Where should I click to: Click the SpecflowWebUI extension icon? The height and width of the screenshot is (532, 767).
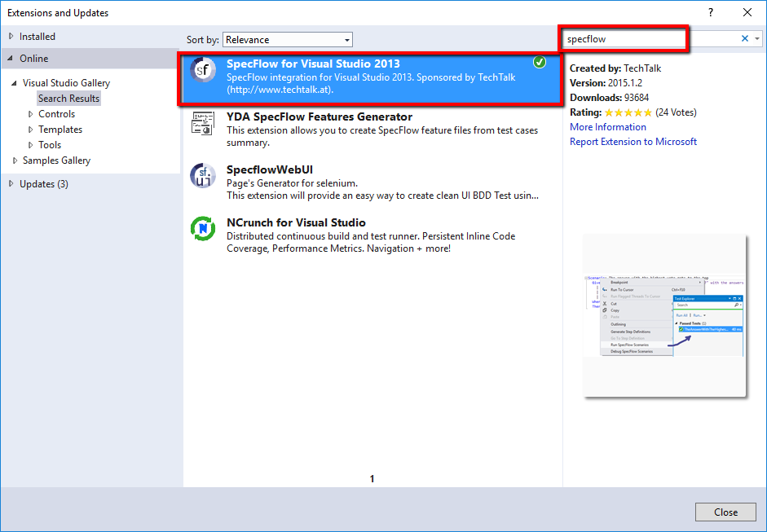pos(202,175)
